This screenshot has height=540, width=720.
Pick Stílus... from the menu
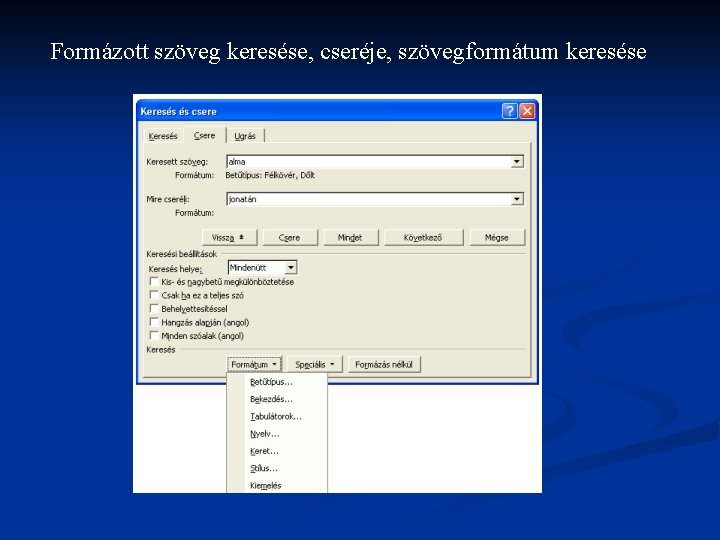277,468
